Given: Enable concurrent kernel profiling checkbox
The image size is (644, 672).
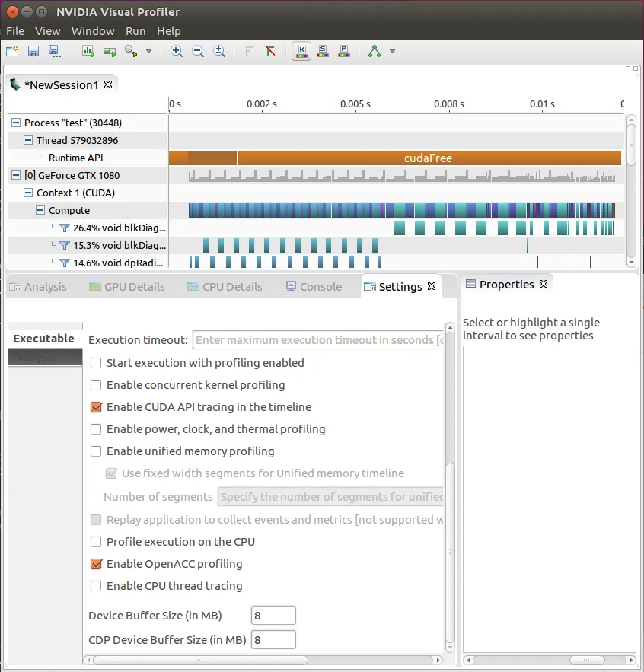Looking at the screenshot, I should coord(96,385).
